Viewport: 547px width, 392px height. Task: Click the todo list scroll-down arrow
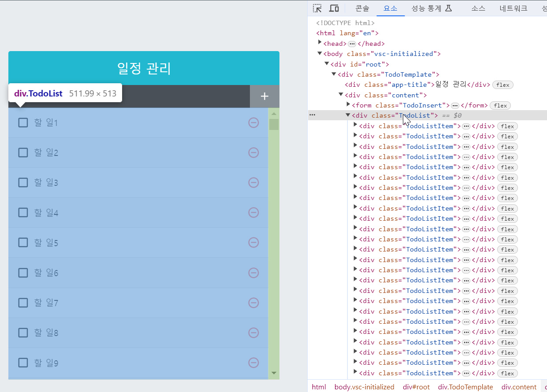tap(274, 373)
